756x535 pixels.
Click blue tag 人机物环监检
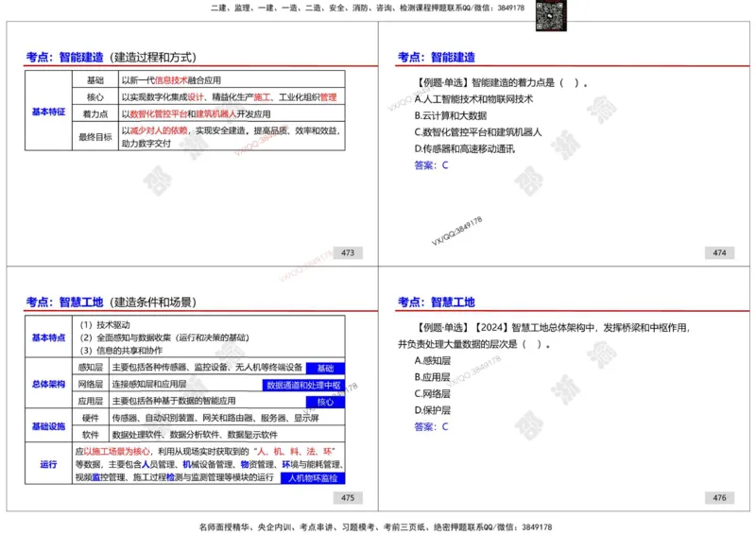click(x=313, y=478)
